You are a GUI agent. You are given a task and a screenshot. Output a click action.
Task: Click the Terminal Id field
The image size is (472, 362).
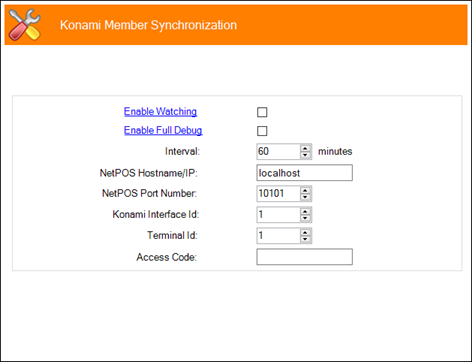279,235
